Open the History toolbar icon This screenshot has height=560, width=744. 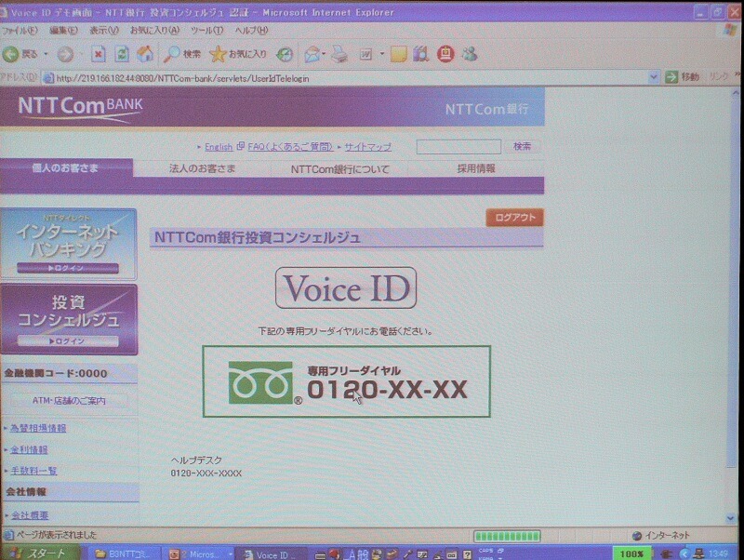(x=285, y=55)
